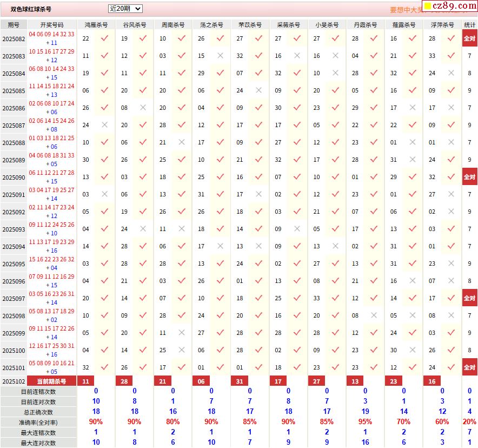The width and height of the screenshot is (478, 448).
Task: Click the 20% full-correct rate under 统计
Action: pyautogui.click(x=469, y=422)
